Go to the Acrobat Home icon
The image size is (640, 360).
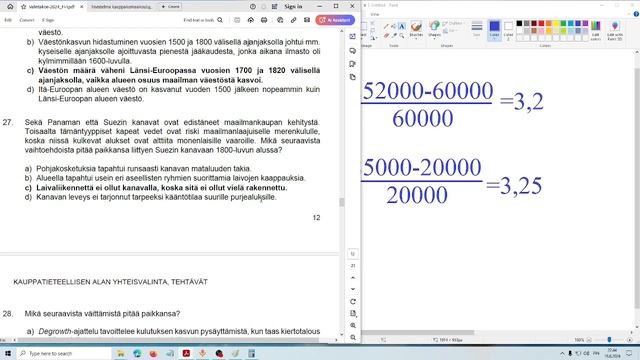point(10,7)
